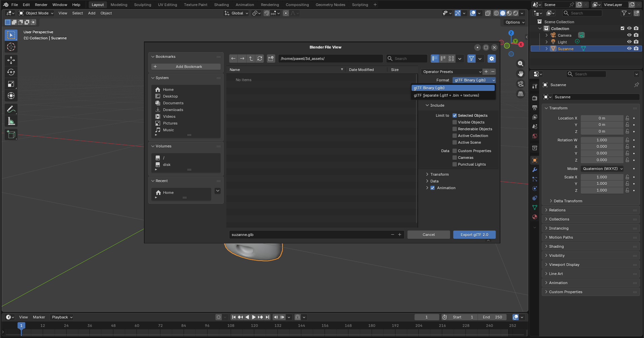Open the Material properties tab icon
The width and height of the screenshot is (644, 338).
[x=535, y=217]
